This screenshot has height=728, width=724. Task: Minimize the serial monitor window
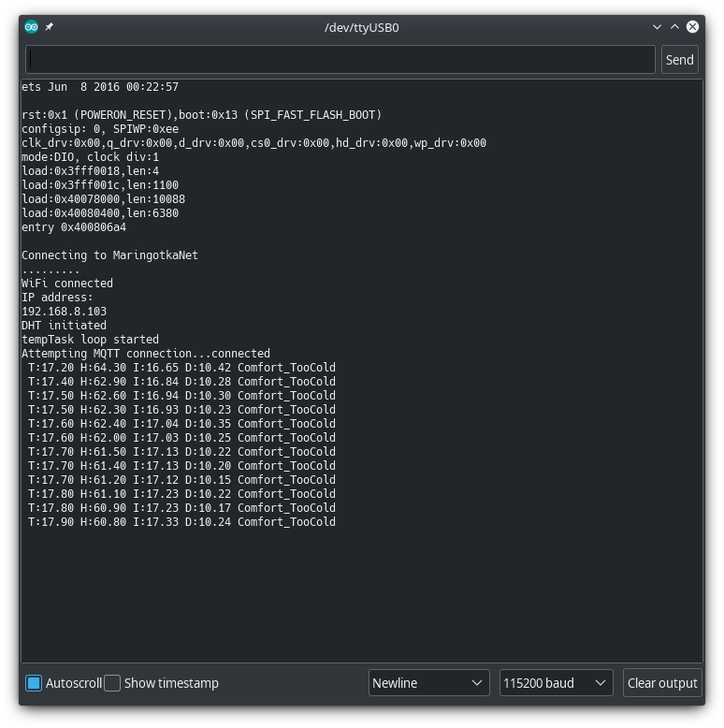[x=658, y=27]
